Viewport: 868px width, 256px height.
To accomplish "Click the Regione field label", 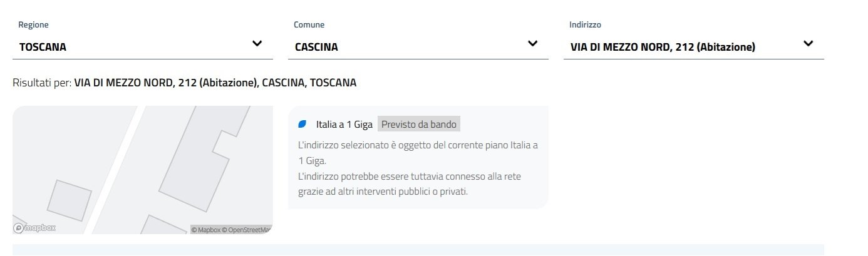I will click(x=33, y=25).
